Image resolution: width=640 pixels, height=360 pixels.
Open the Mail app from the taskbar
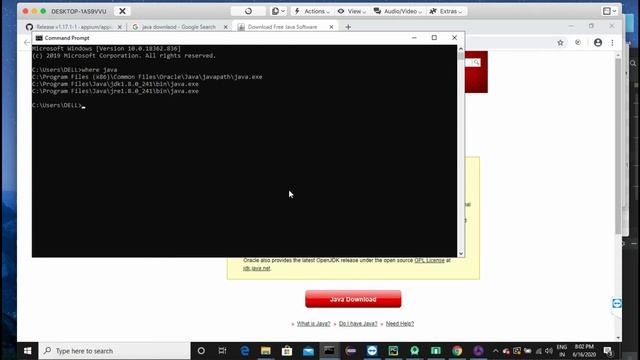[x=308, y=351]
